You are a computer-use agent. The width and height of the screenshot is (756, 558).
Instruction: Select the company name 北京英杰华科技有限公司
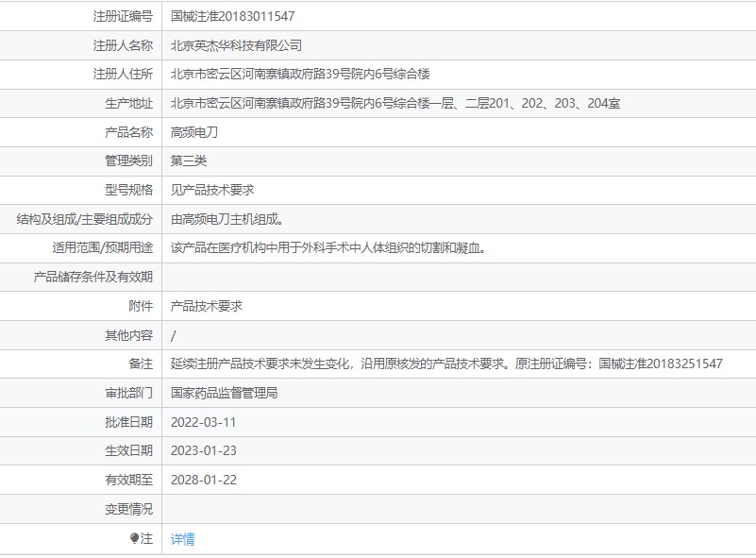(236, 45)
